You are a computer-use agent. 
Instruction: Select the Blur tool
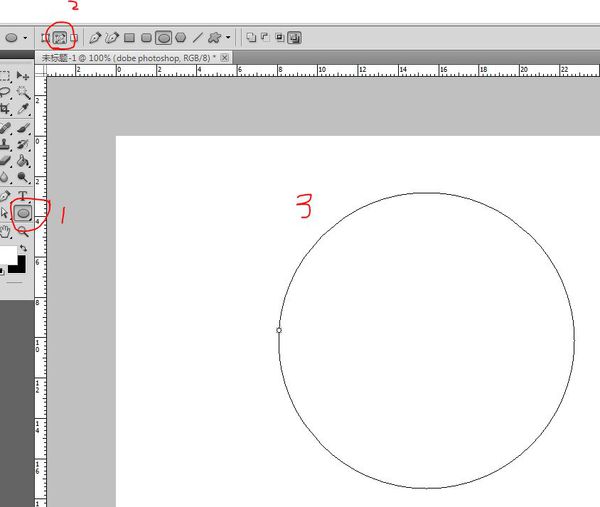click(4, 178)
